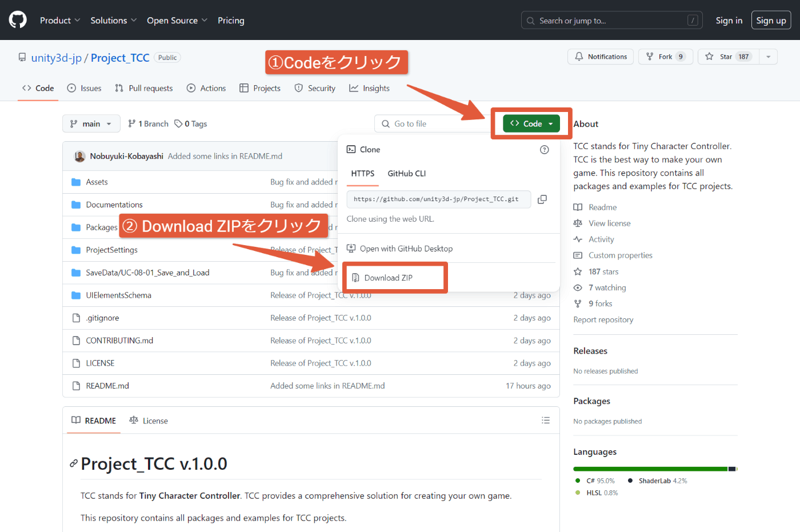Click the eye icon beside 7 watching

578,287
